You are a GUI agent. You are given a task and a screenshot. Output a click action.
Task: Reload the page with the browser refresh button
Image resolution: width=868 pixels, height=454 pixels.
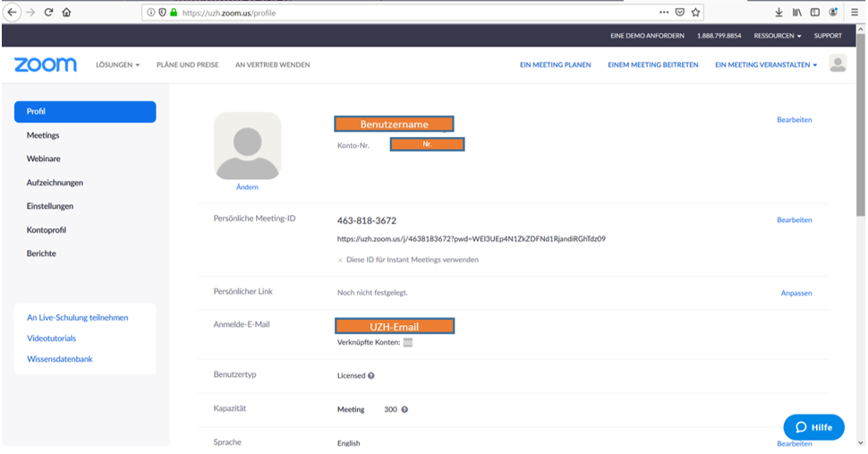pyautogui.click(x=48, y=13)
